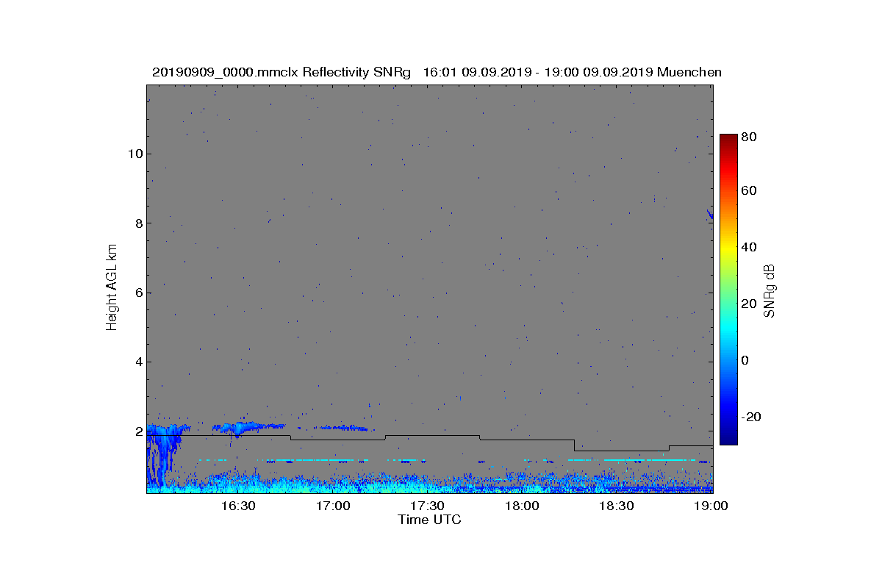Click the 16:30 time tick label
The width and height of the screenshot is (882, 588).
tap(237, 506)
